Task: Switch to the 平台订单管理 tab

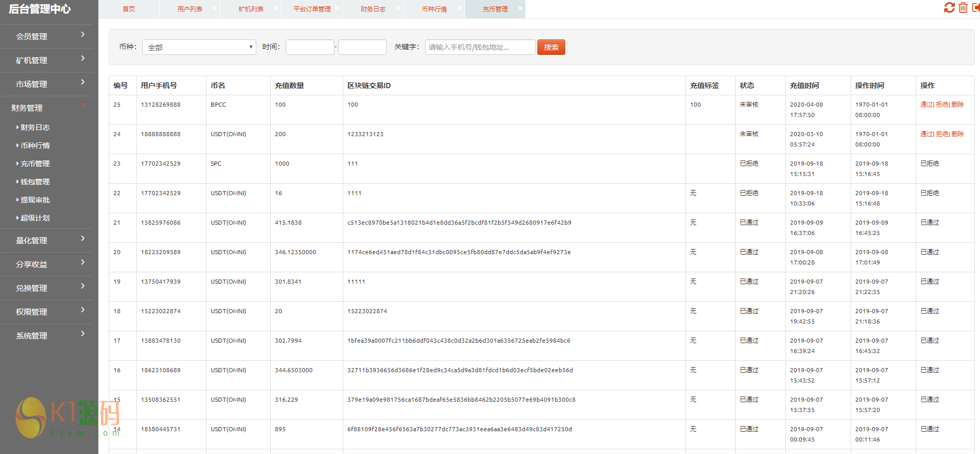Action: click(x=312, y=9)
